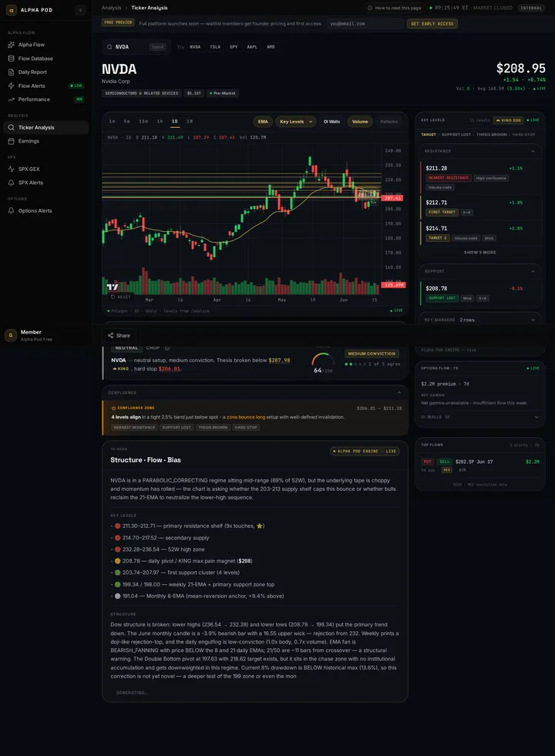Click the SPY quick ticker chip
The image size is (555, 756).
(x=234, y=47)
